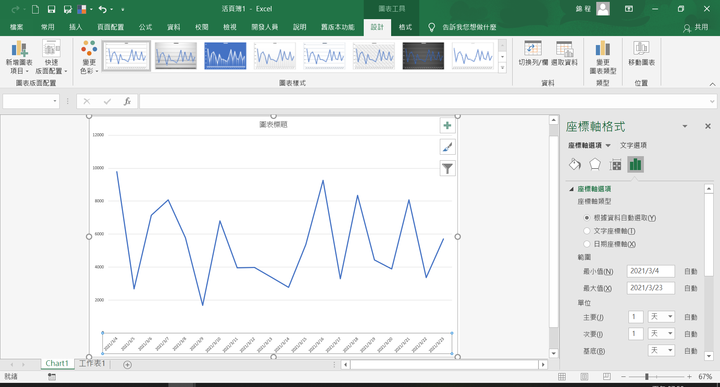Reset the major unit Auto button

[691, 317]
